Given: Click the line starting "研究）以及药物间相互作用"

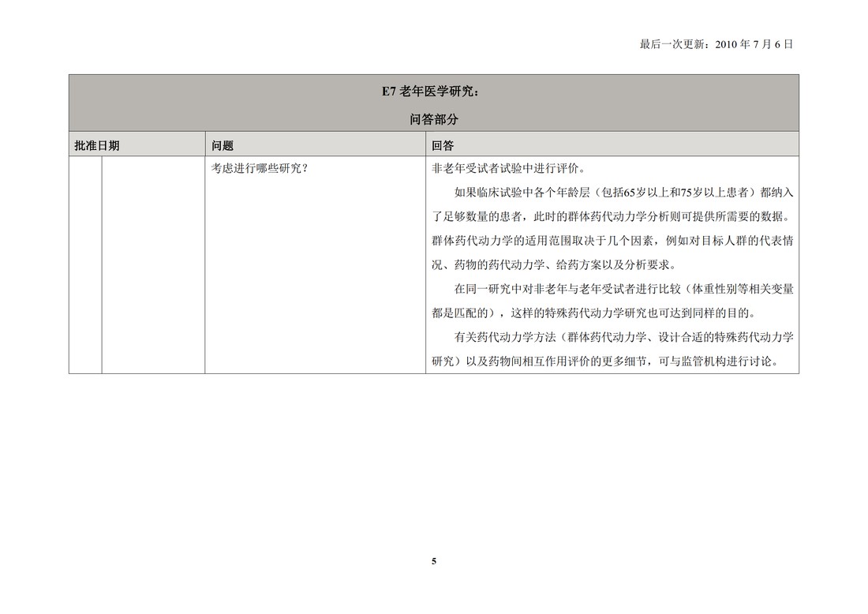Looking at the screenshot, I should [605, 361].
